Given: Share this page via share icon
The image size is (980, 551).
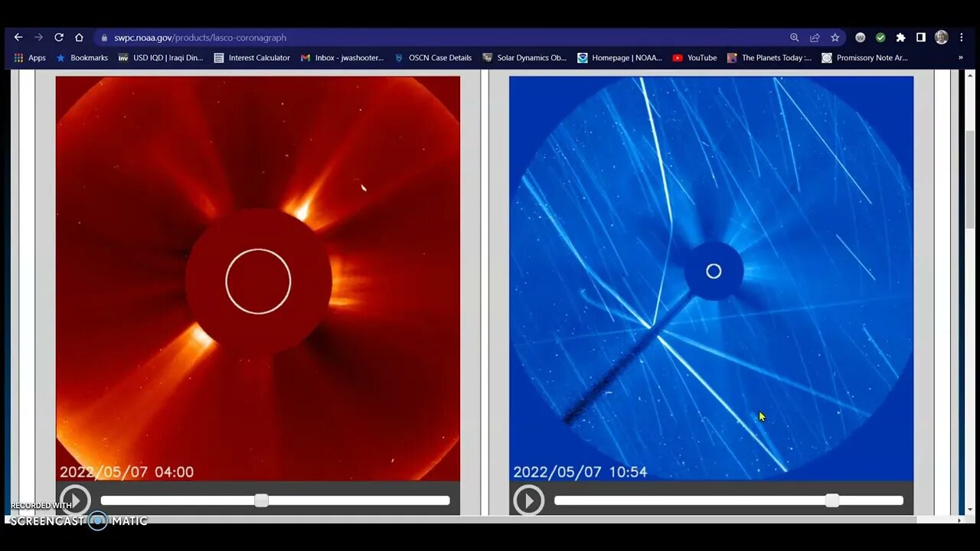Looking at the screenshot, I should pyautogui.click(x=815, y=37).
